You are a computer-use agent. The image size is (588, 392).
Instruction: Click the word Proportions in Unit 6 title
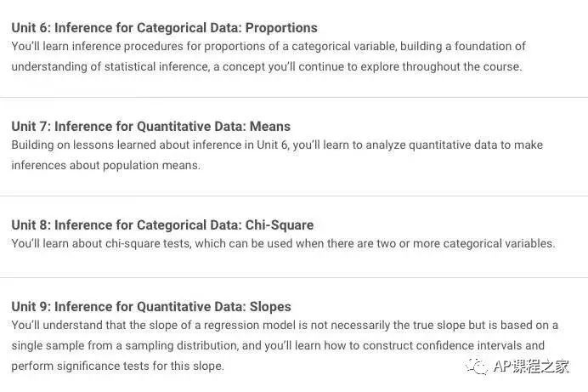(x=281, y=28)
